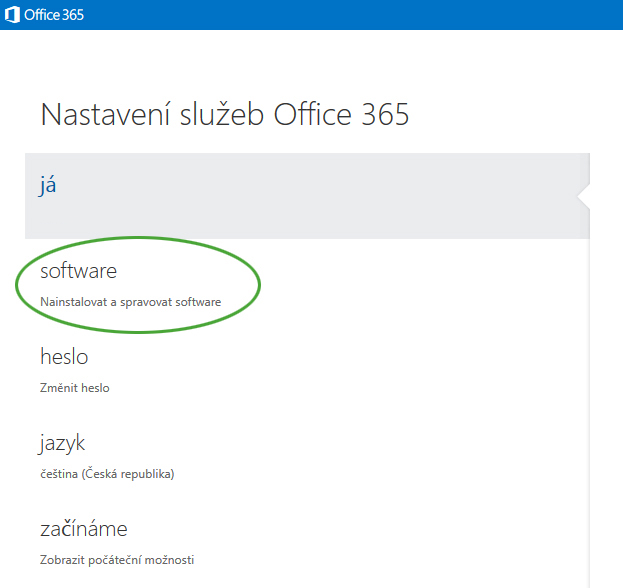Select "čeština (Česká republika)" language text
Viewport: 623px width, 588px height.
[x=107, y=473]
